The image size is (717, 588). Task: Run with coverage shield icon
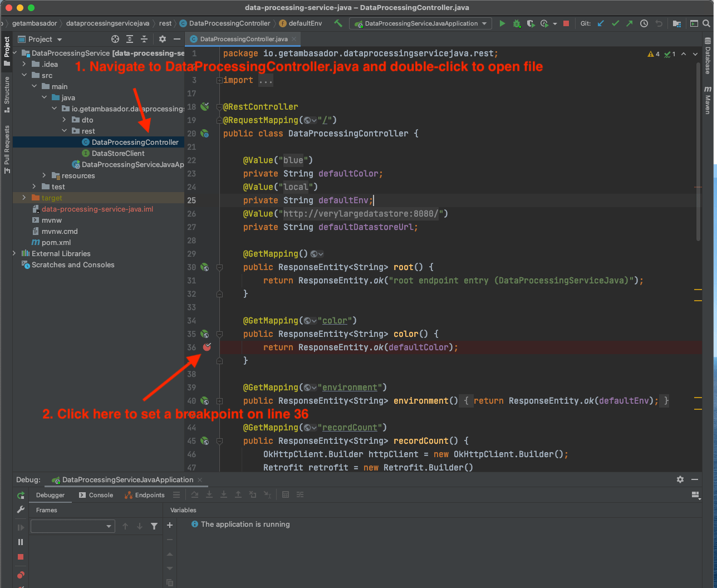click(531, 23)
